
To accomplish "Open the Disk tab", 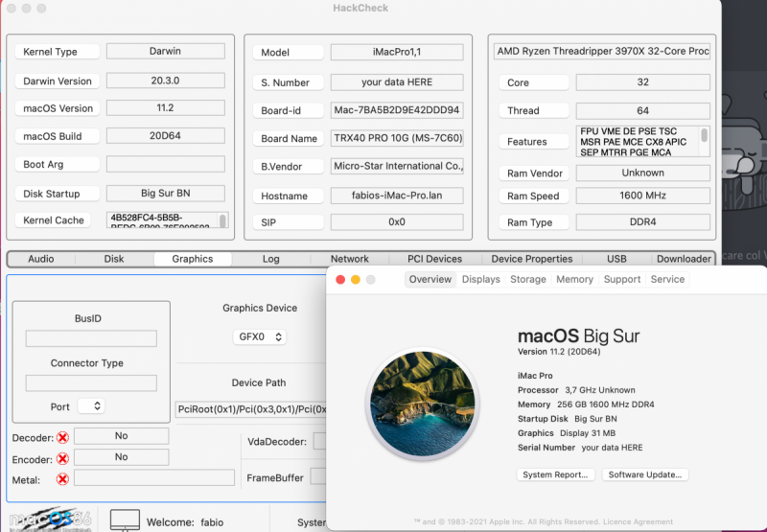I will click(114, 259).
